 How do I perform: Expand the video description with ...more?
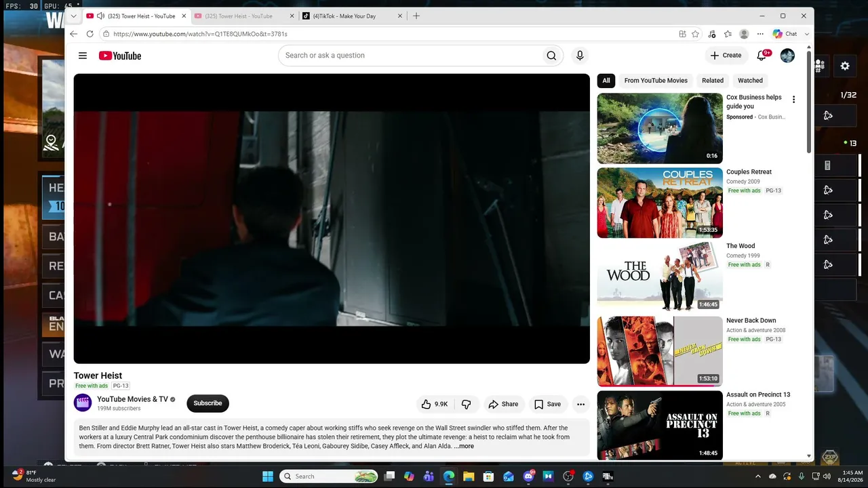point(464,446)
